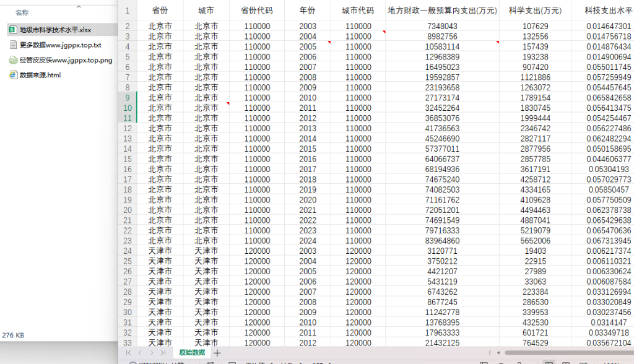The width and height of the screenshot is (634, 364).
Task: Select the 省份代码 header cell
Action: [x=257, y=11]
